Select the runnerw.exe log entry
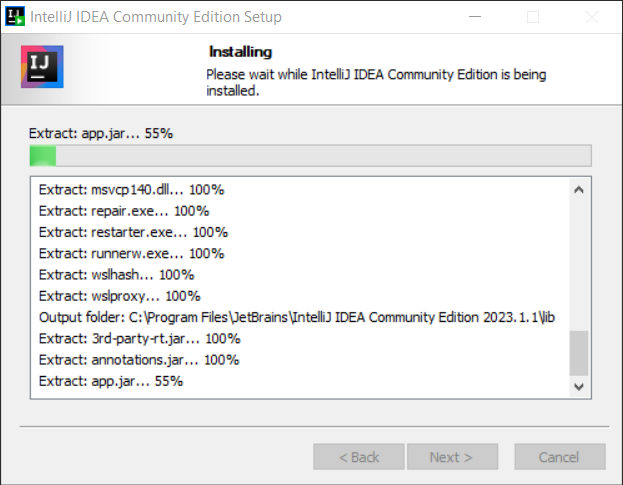623x485 pixels. 131,253
